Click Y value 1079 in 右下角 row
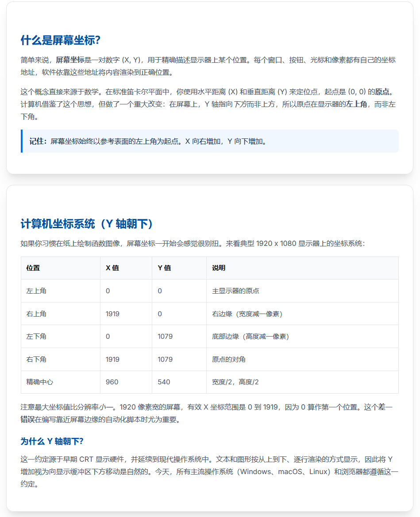The height and width of the screenshot is (517, 420). click(179, 360)
